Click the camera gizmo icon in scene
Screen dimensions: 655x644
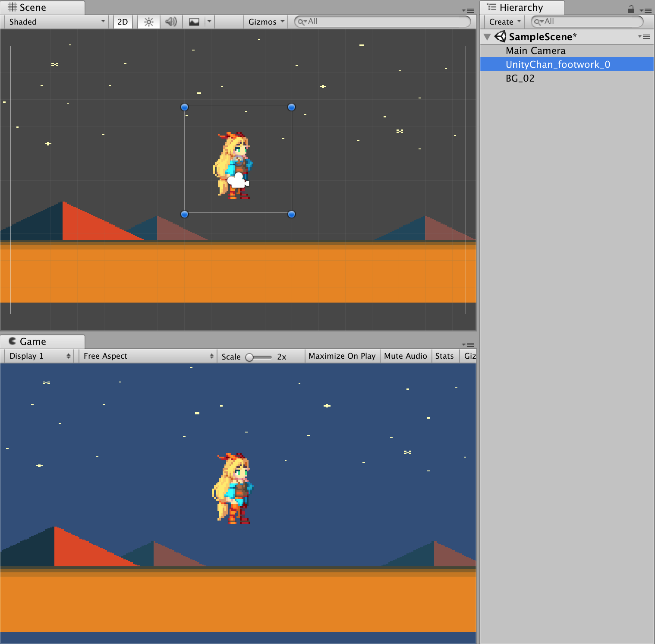[239, 180]
